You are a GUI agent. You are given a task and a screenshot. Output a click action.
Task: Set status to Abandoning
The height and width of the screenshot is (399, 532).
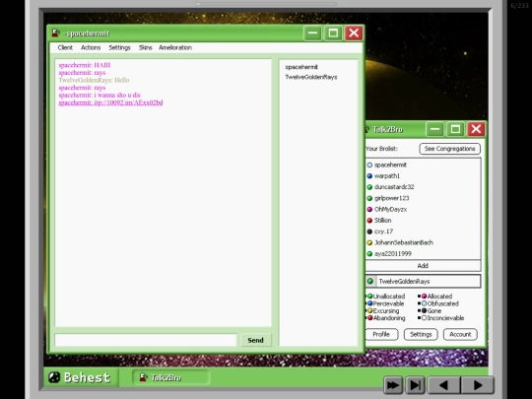tap(386, 318)
